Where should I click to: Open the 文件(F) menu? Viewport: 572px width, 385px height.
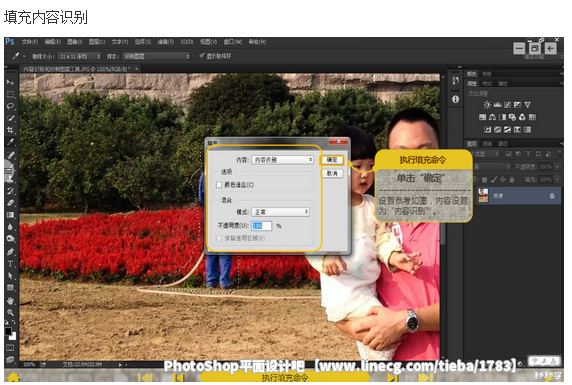[x=30, y=42]
